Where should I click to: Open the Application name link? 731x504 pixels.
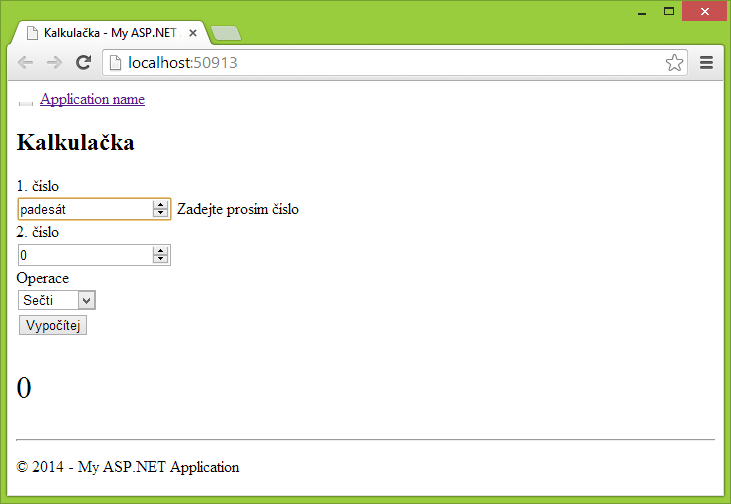92,99
